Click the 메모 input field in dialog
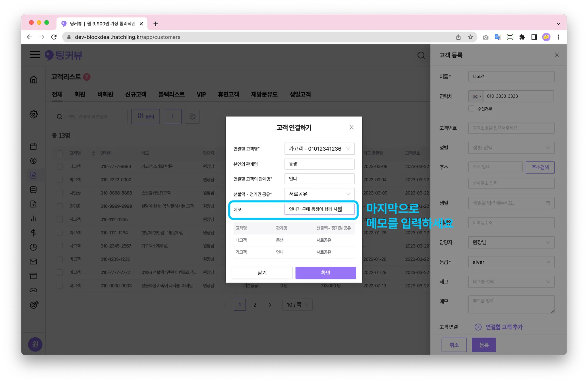 pos(319,209)
